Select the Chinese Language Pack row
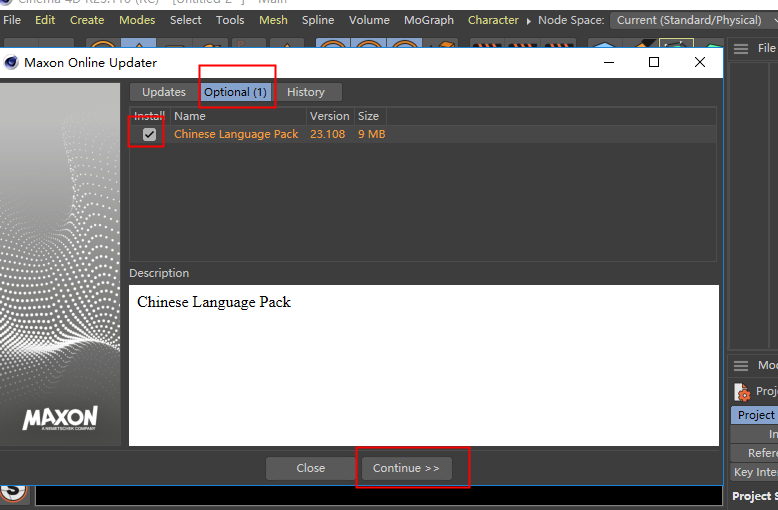Screen dimensions: 778x510 [236, 134]
